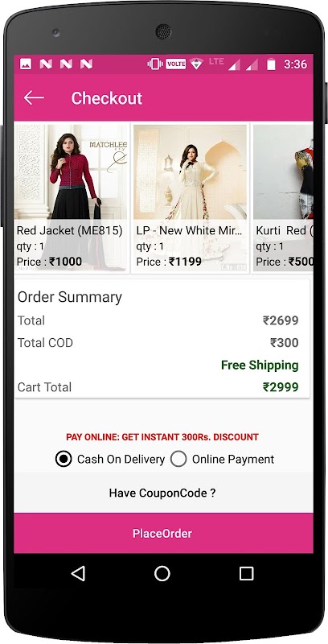Select Cash On Delivery radio button
Viewport: 328px width, 644px height.
point(64,459)
